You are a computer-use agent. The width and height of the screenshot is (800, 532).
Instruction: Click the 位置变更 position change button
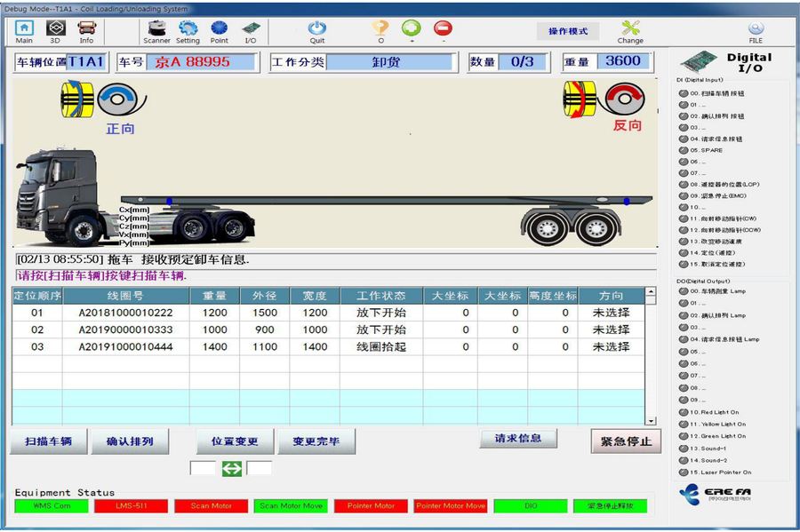pyautogui.click(x=235, y=441)
